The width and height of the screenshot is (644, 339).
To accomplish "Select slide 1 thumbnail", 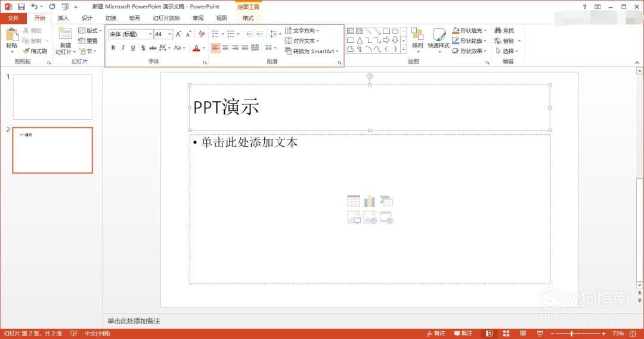I will pos(52,97).
